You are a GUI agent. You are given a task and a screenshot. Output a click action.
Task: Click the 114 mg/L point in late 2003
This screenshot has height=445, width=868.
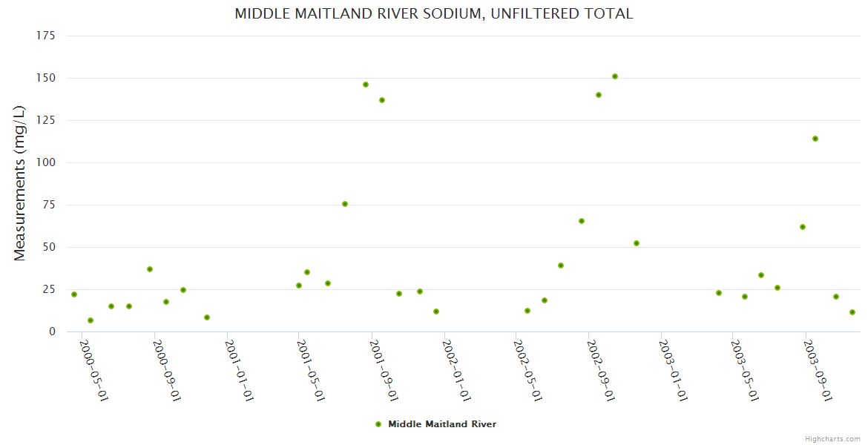click(815, 139)
